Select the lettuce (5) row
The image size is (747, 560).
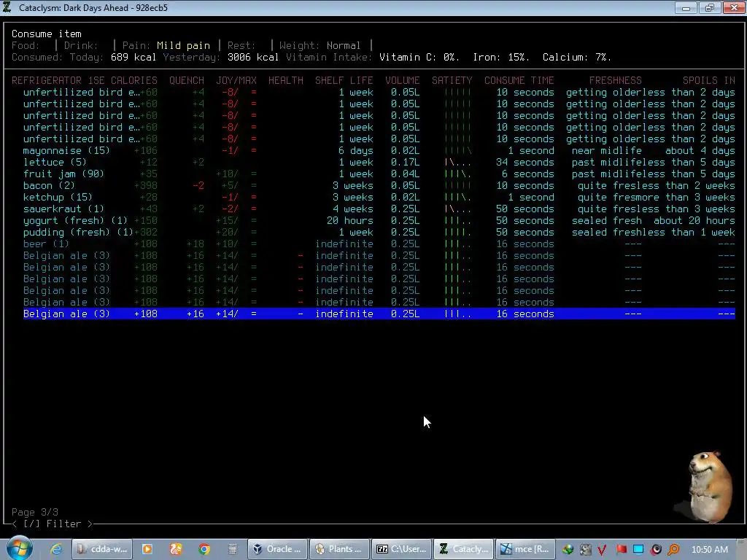379,163
